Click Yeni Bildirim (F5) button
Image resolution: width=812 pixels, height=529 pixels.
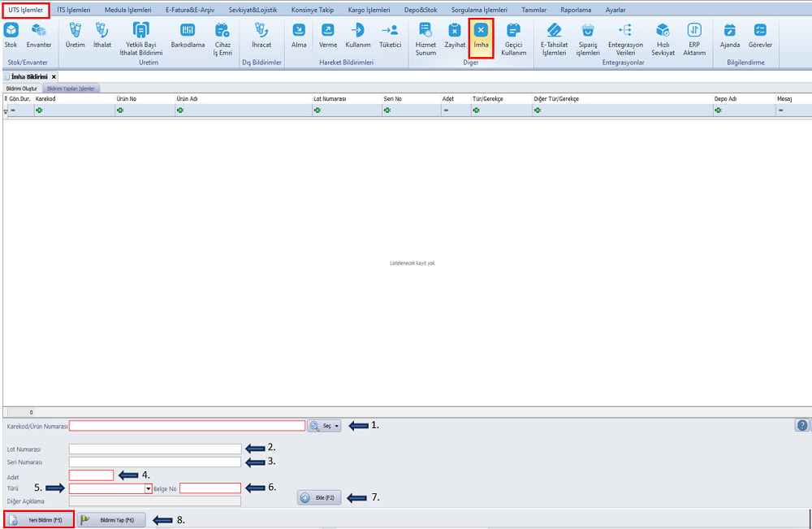39,519
